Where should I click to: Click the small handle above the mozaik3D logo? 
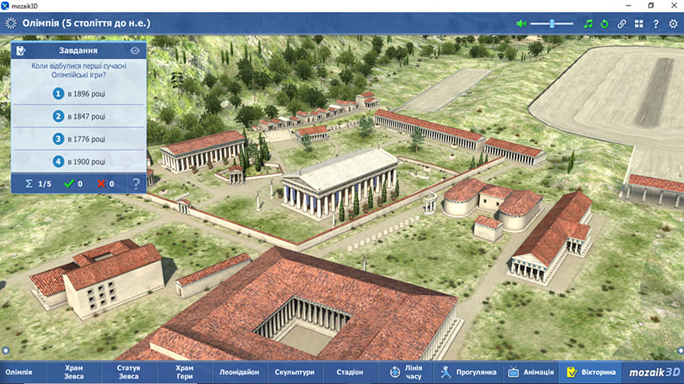[680, 350]
